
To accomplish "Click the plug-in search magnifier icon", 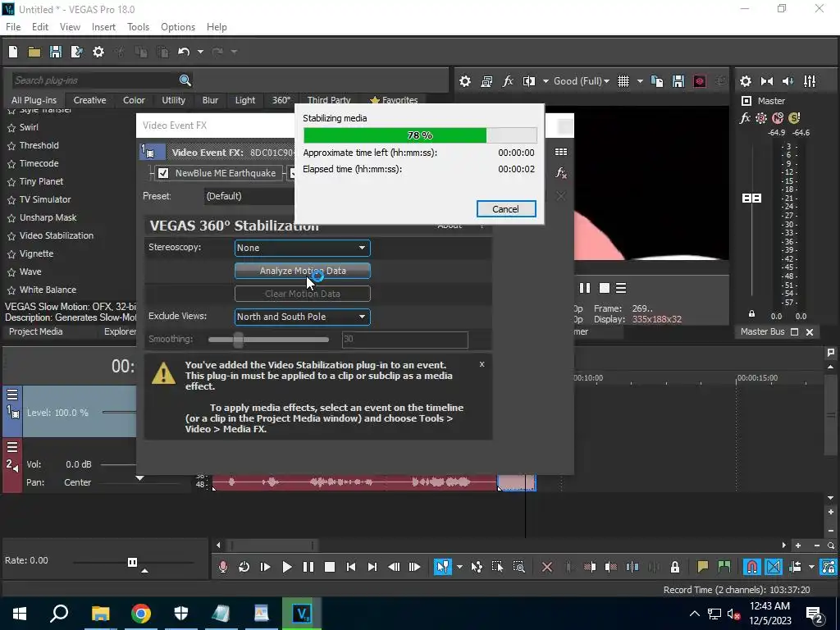I will [185, 80].
